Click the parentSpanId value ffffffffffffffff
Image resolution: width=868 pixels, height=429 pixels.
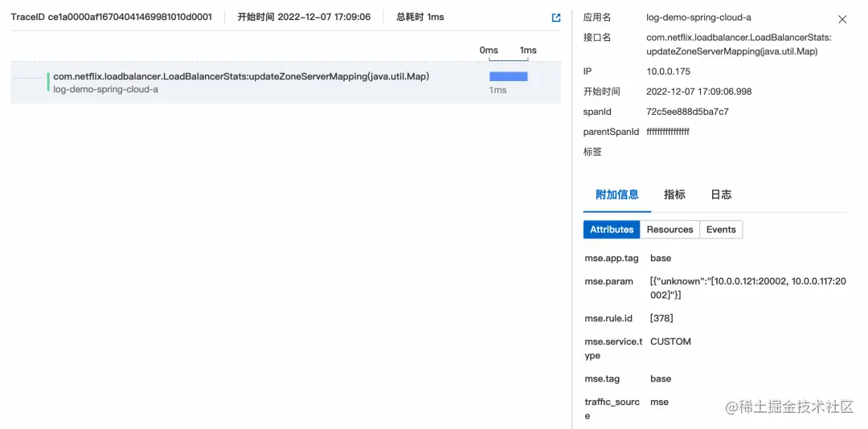pos(668,132)
